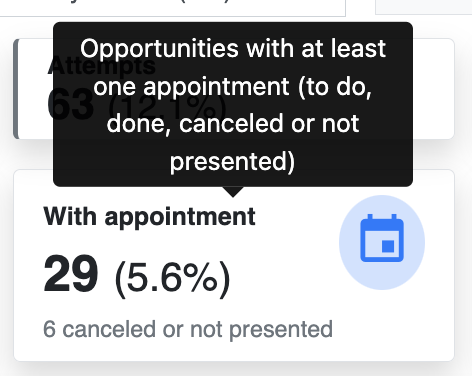Open the With appointment card heading
The image size is (472, 376).
(149, 217)
